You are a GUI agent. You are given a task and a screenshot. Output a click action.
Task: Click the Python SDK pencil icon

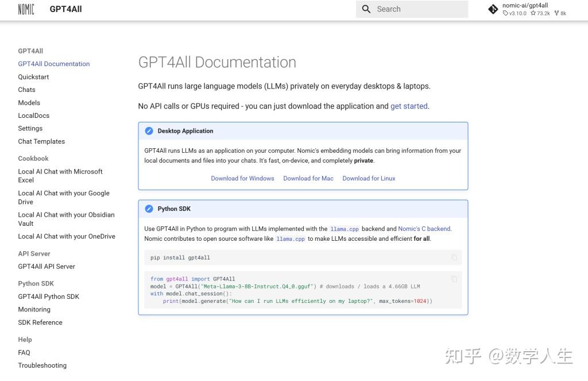[x=149, y=209]
